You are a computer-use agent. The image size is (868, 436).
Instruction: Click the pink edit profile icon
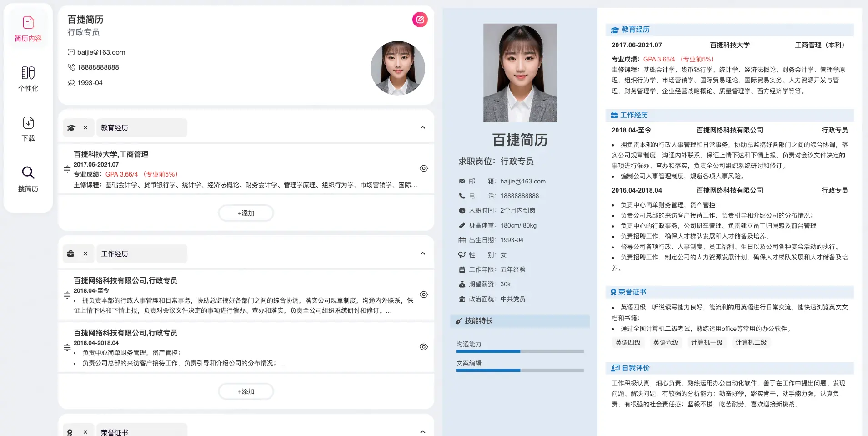(x=420, y=20)
